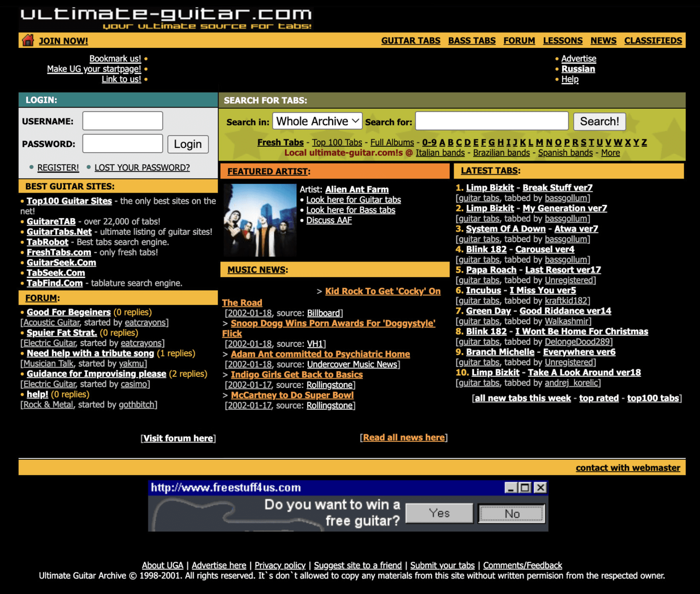Click the More link after Spanish bands

(x=611, y=153)
